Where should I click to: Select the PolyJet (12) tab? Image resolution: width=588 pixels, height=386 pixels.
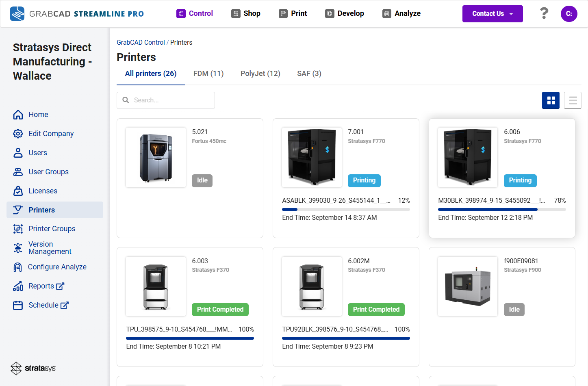tap(260, 74)
